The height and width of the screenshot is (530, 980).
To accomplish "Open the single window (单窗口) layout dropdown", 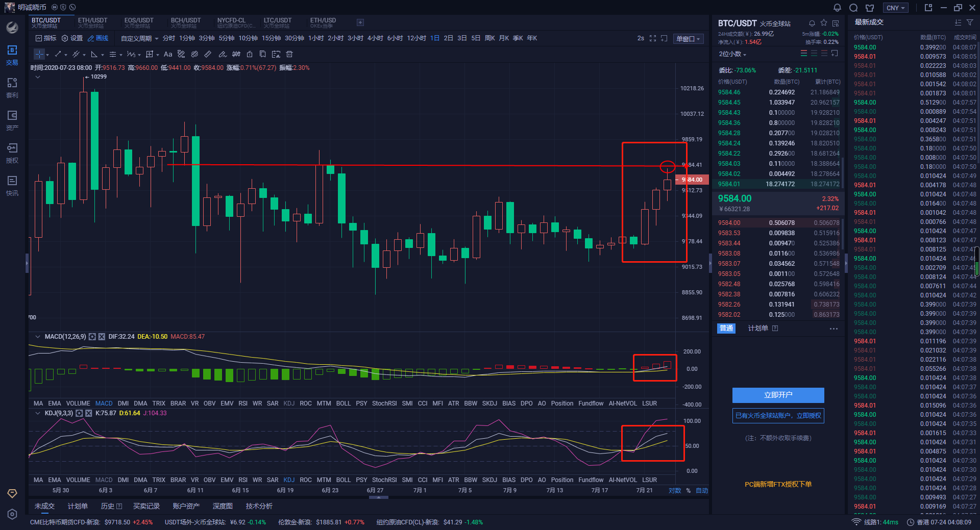I will coord(688,39).
